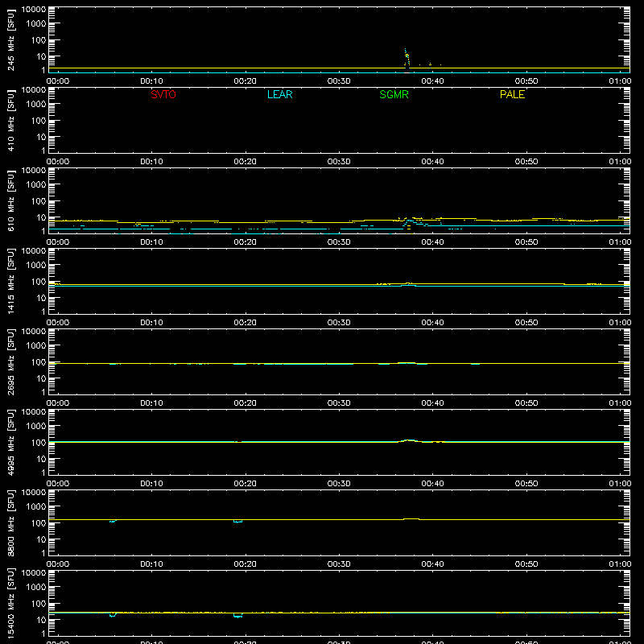644x644 pixels.
Task: Click the 00:10 time label under 8800 MHz plot
Action: click(151, 564)
